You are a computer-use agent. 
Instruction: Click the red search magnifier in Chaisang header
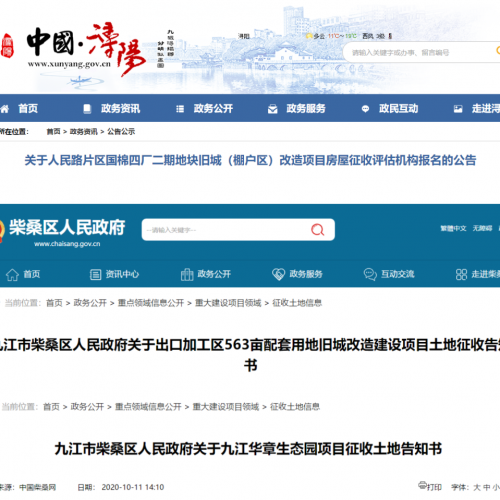point(317,230)
